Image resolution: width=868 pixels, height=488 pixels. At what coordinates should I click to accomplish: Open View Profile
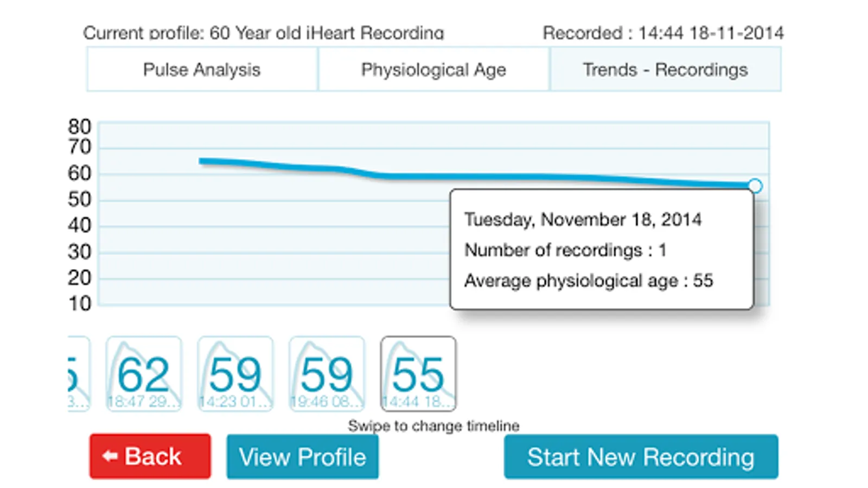pos(302,457)
